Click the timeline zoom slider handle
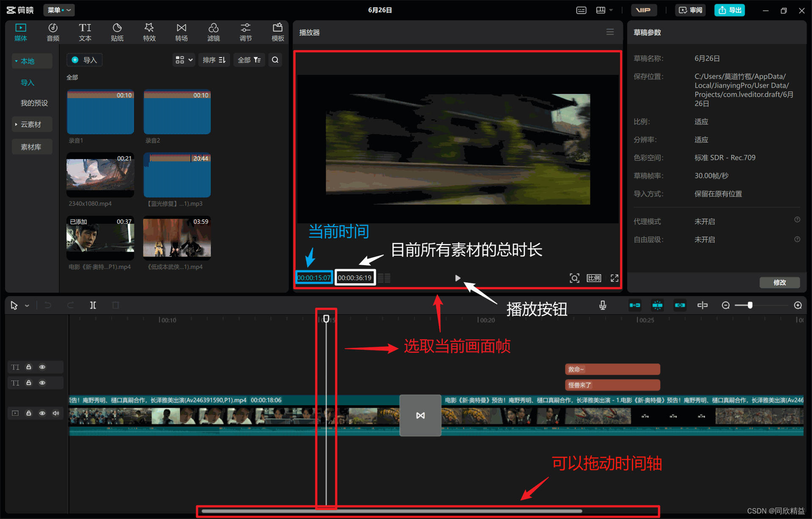This screenshot has width=812, height=519. click(750, 305)
